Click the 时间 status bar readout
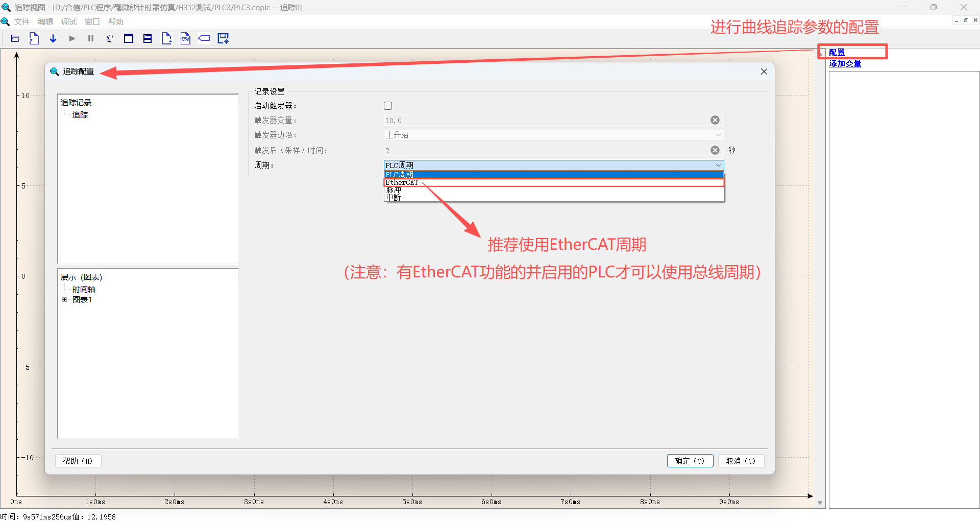 click(x=58, y=516)
